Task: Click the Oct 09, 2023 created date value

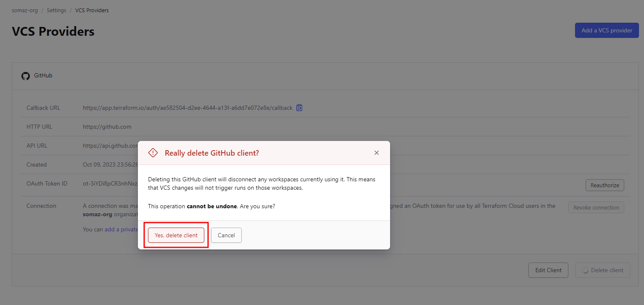Action: click(111, 164)
